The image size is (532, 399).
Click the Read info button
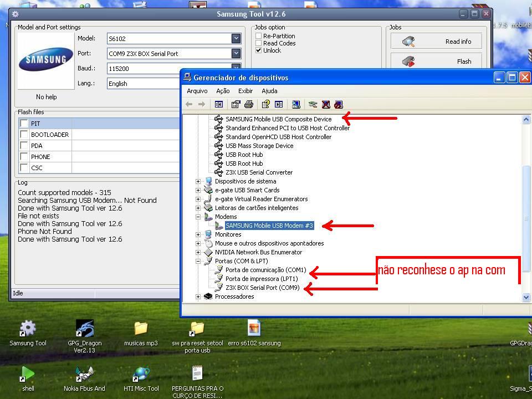(436, 42)
